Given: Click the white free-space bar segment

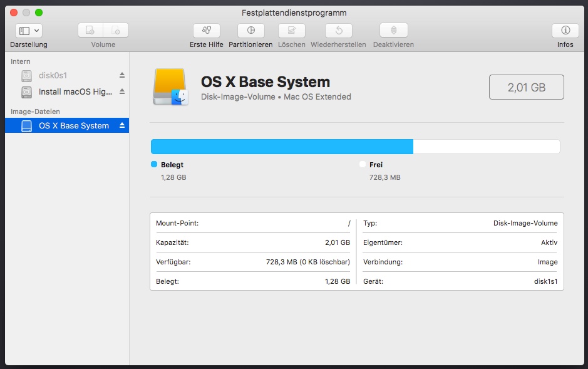Looking at the screenshot, I should (487, 147).
